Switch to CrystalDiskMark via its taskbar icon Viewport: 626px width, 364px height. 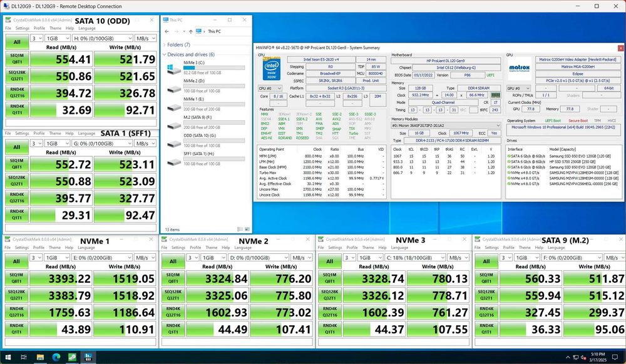72,357
